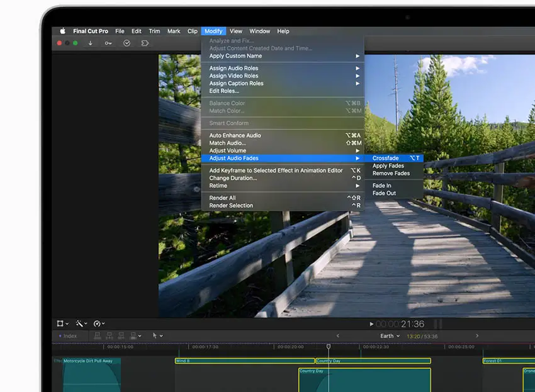Image resolution: width=535 pixels, height=392 pixels.
Task: Select Crossfade in the audio fades submenu
Action: click(x=395, y=159)
